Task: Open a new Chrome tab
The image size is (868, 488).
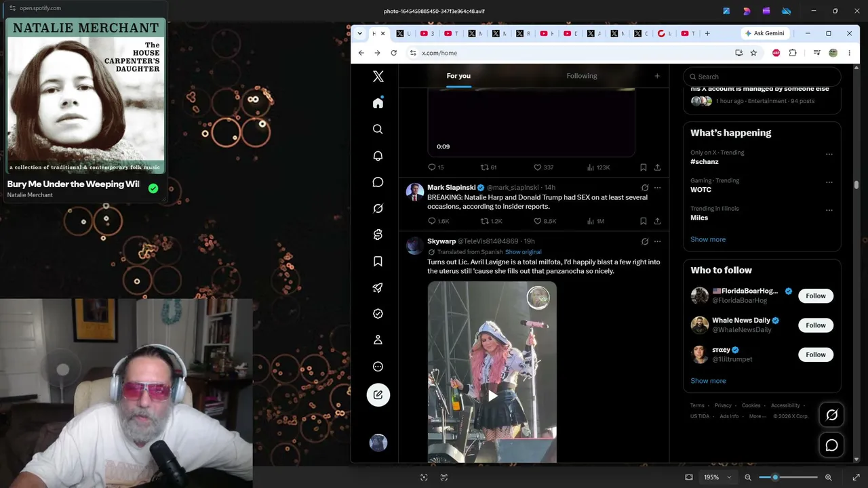Action: point(707,33)
